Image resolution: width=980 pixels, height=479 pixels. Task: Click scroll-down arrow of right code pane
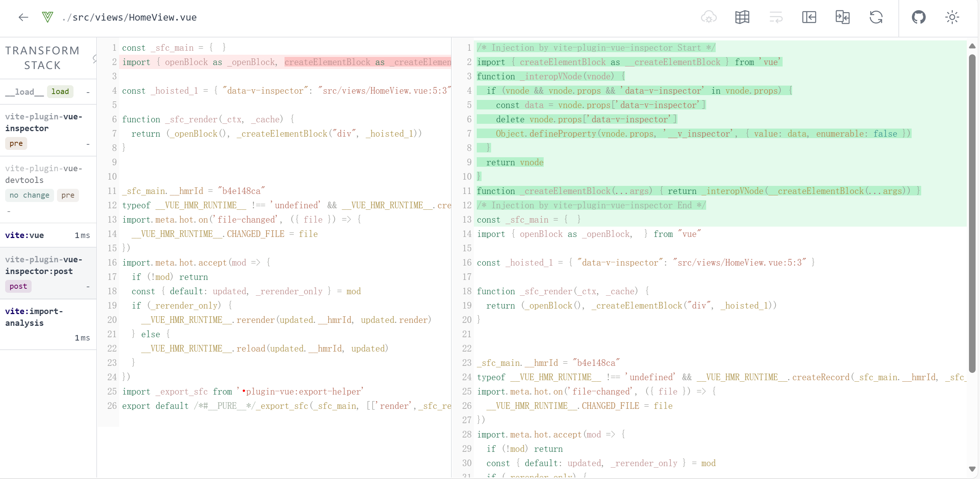click(972, 469)
